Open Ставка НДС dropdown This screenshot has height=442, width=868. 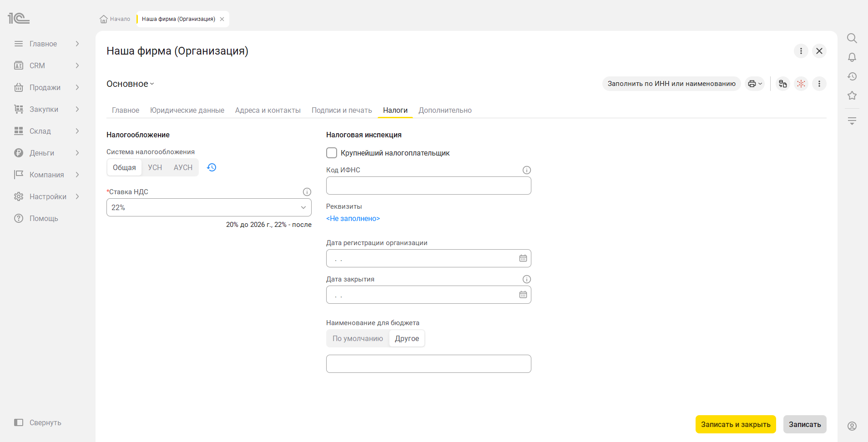[209, 207]
